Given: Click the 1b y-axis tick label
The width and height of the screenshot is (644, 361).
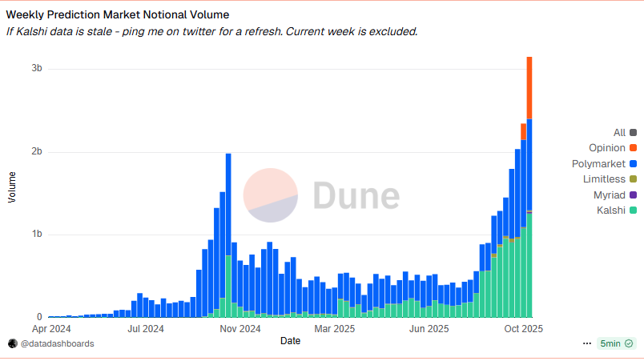Looking at the screenshot, I should coord(37,234).
